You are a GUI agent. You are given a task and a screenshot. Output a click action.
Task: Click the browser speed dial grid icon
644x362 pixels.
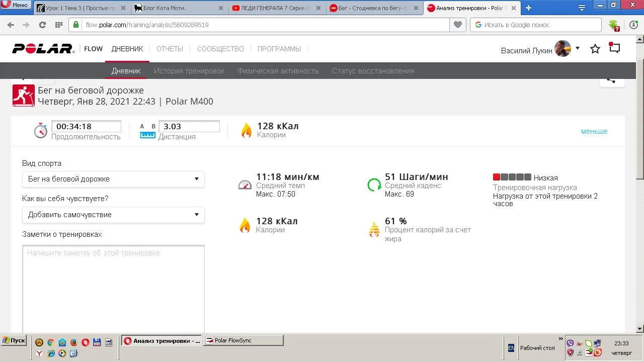pos(59,25)
